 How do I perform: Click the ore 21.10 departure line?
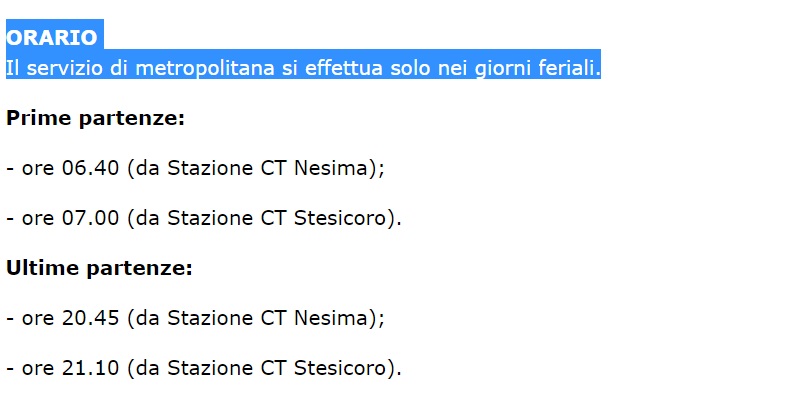(x=204, y=368)
